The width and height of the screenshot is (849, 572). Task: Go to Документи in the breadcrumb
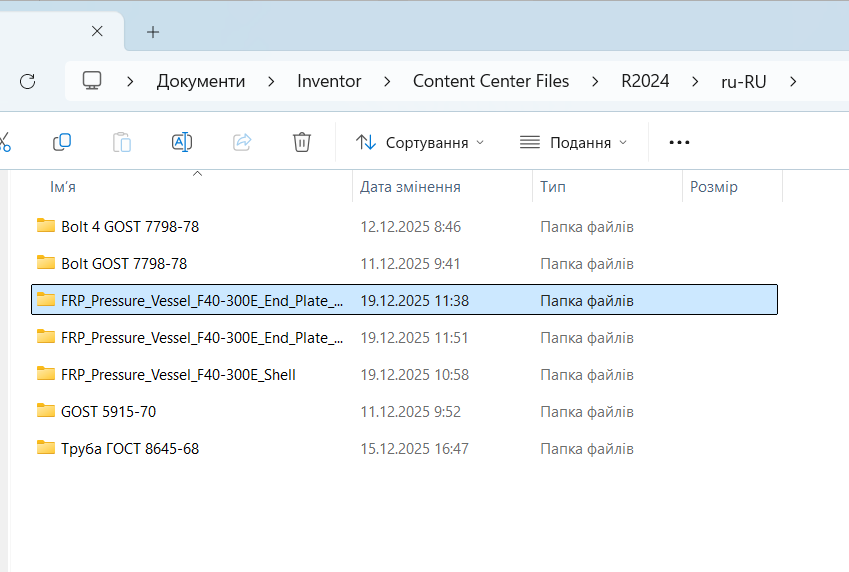(201, 81)
